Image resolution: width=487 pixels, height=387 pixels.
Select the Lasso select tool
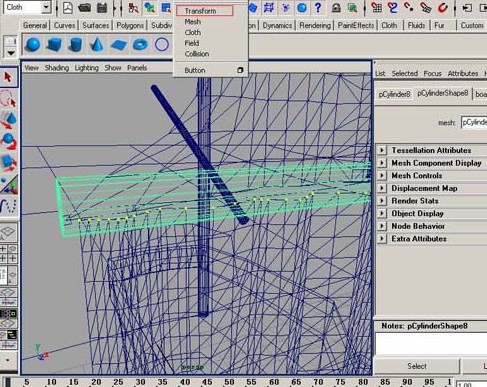tap(8, 98)
